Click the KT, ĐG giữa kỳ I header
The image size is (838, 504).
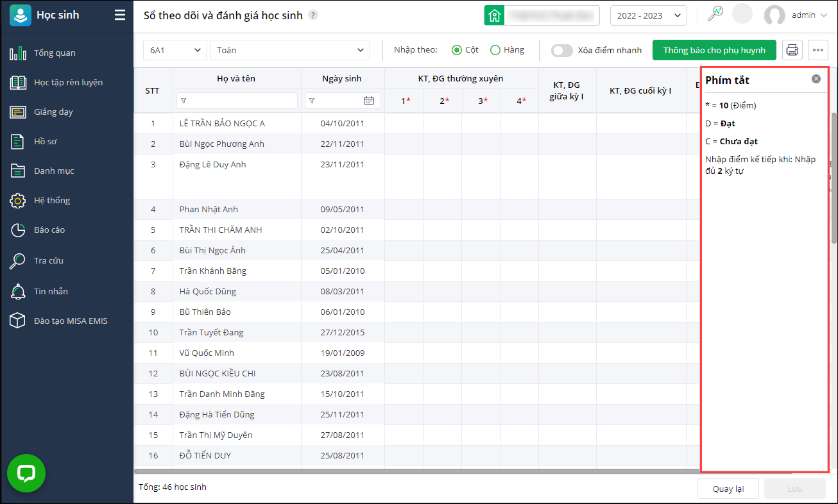click(x=568, y=90)
